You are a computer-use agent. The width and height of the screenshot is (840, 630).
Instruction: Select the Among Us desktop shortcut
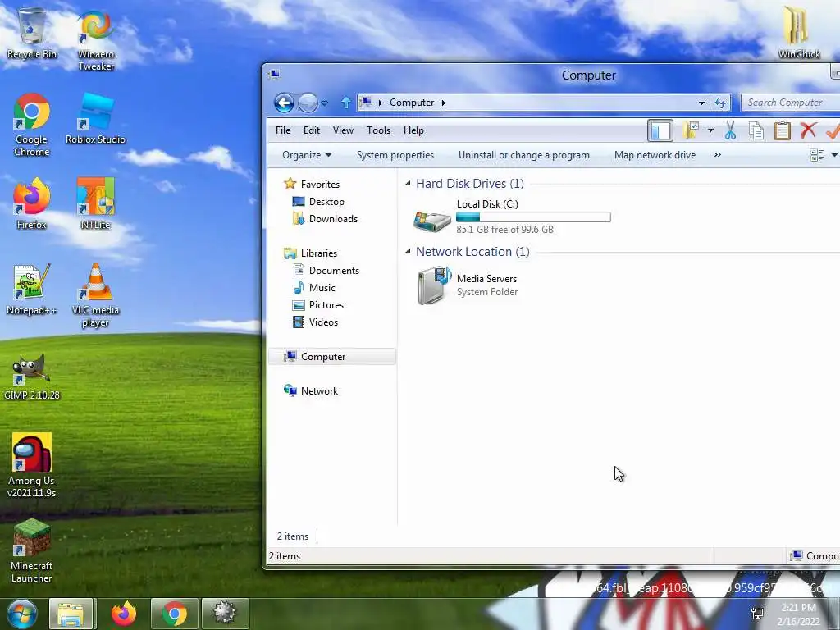click(32, 466)
